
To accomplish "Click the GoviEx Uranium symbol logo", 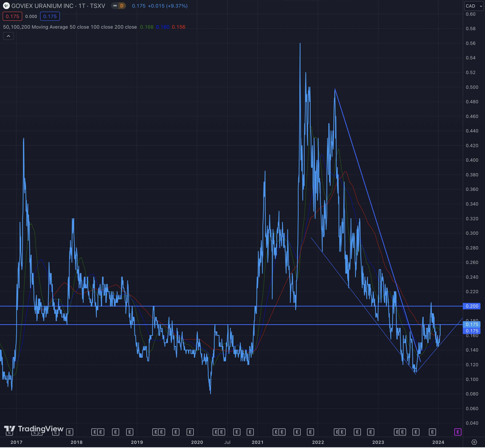I will click(6, 6).
